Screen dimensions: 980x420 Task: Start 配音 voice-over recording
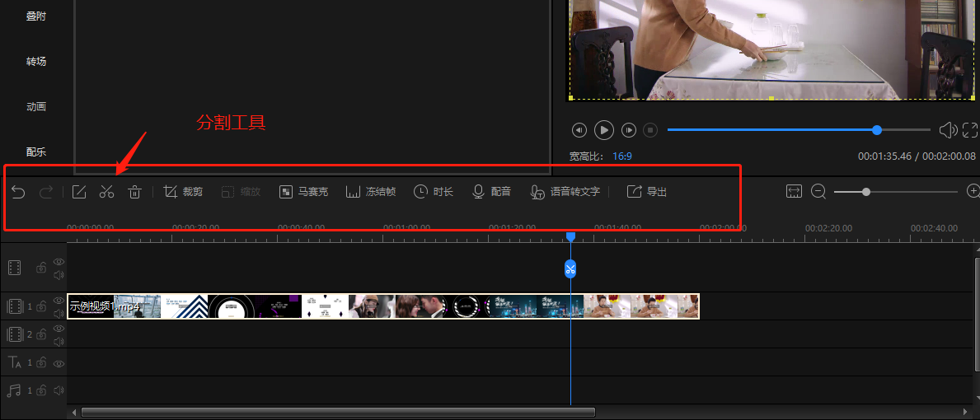[x=491, y=192]
